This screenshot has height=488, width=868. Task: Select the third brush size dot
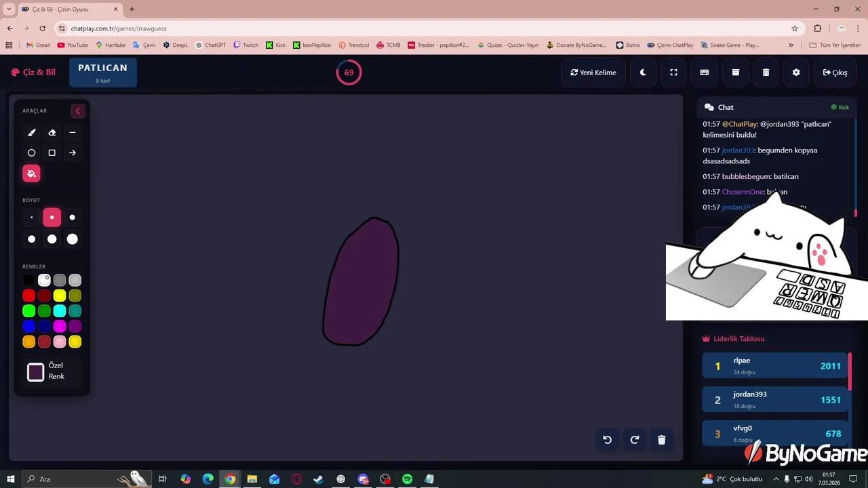click(72, 218)
